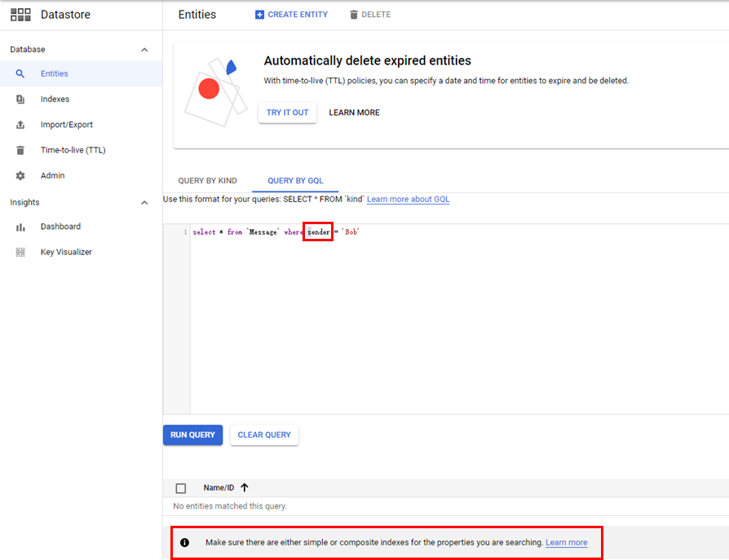Image resolution: width=729 pixels, height=560 pixels.
Task: Click the Entities magnifier icon in sidebar
Action: [20, 73]
